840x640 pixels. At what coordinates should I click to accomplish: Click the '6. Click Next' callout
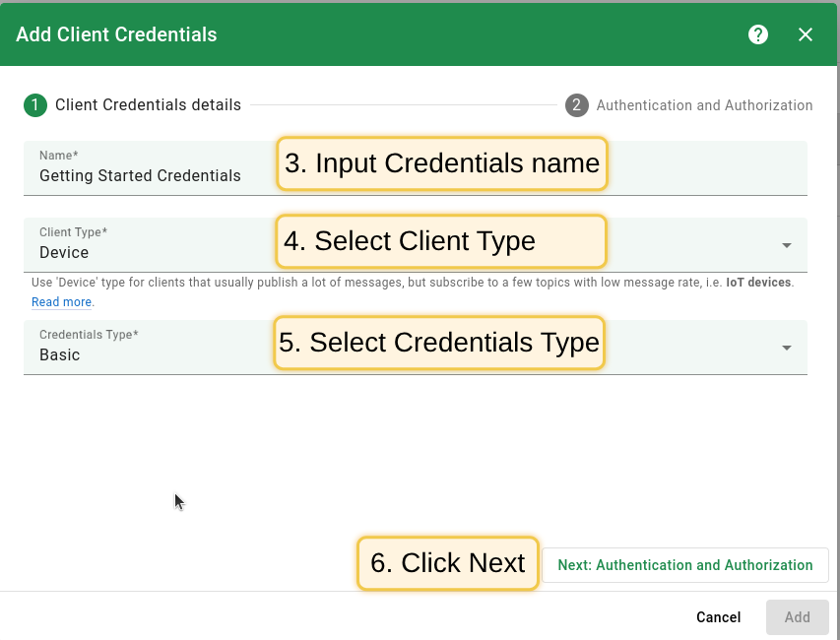coord(448,563)
